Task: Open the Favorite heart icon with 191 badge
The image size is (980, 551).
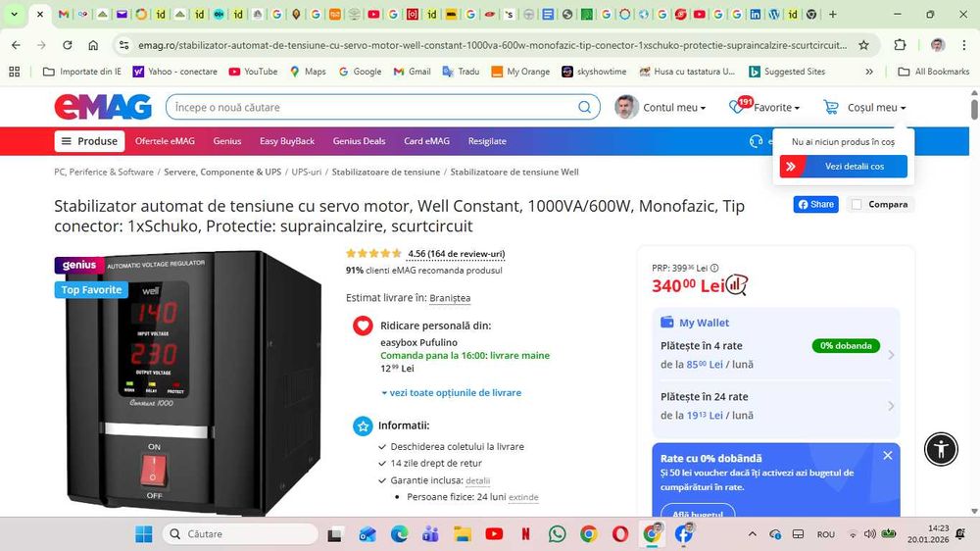Action: pos(738,106)
